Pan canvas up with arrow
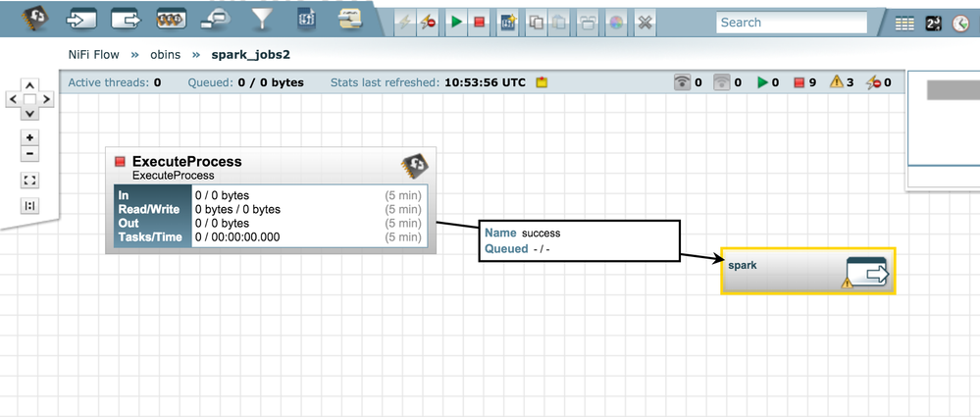980x417 pixels. (x=30, y=85)
